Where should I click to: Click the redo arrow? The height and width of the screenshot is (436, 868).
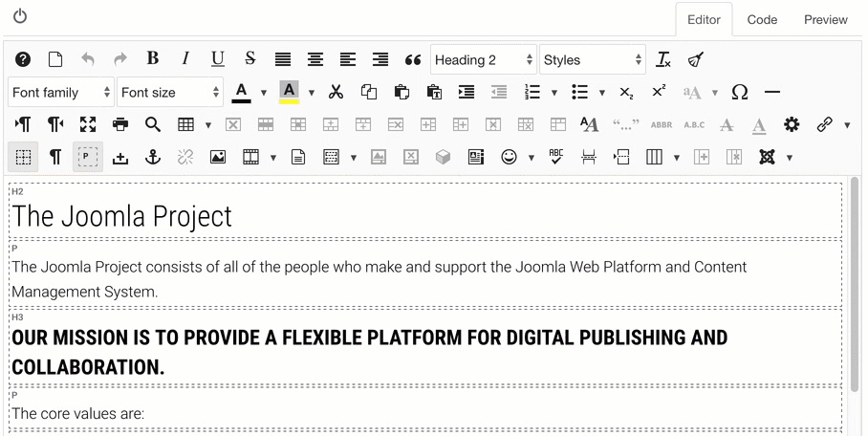120,59
